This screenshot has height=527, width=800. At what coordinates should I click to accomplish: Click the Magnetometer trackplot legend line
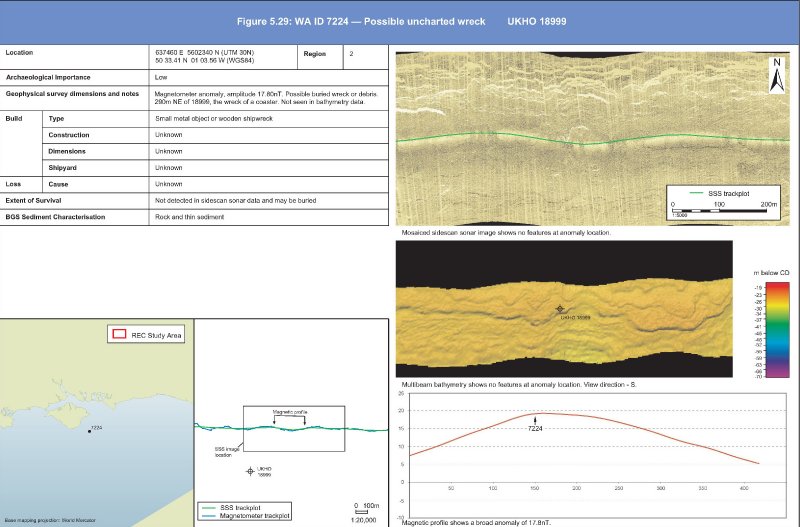click(x=209, y=516)
